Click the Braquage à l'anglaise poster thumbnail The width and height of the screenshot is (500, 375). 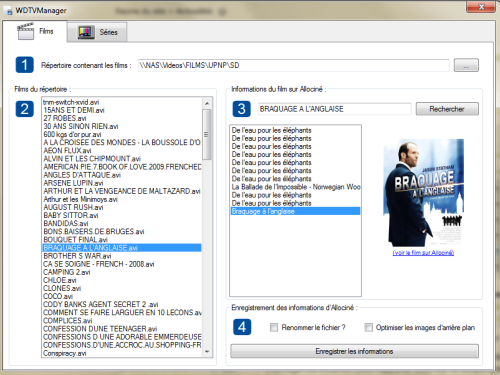tap(423, 193)
